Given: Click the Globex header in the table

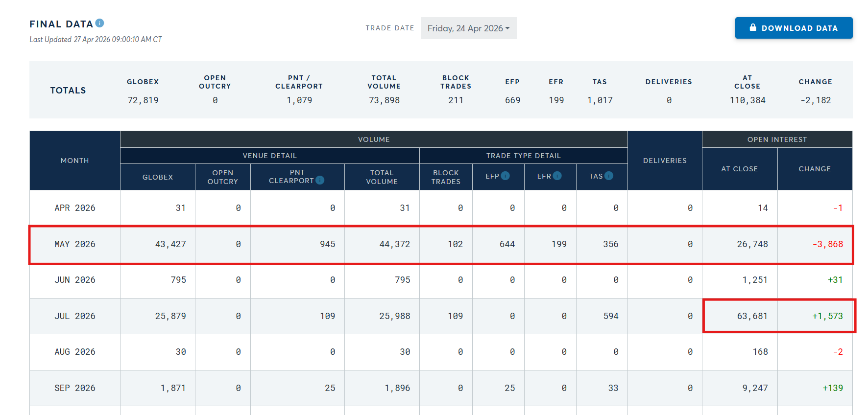Looking at the screenshot, I should (158, 177).
